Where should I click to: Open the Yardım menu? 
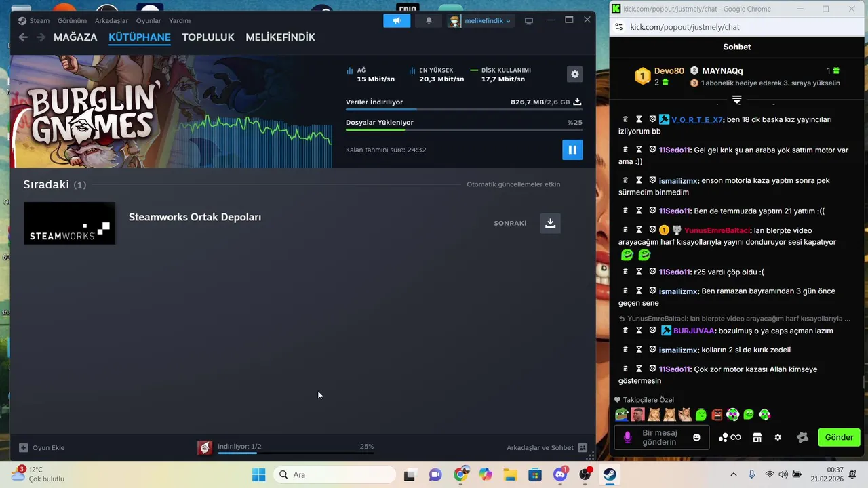click(180, 21)
